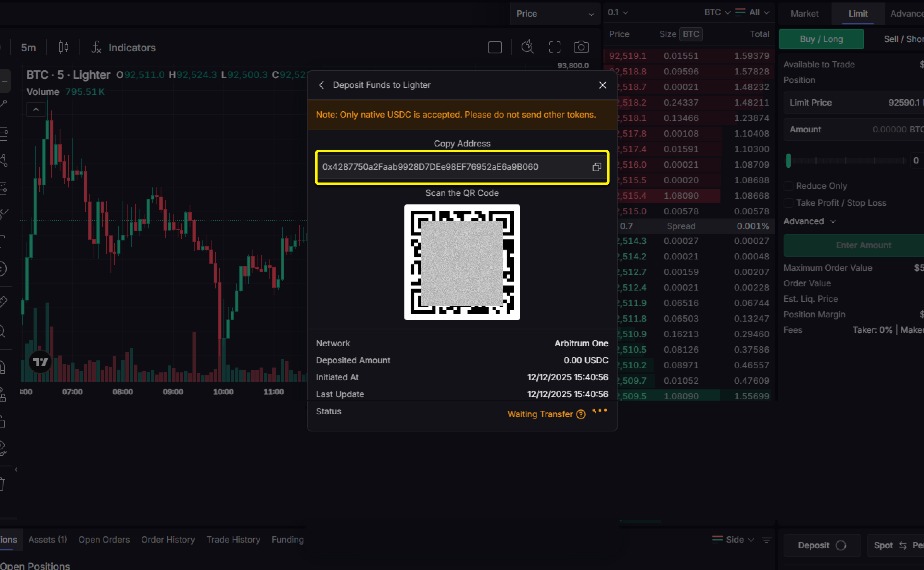The height and width of the screenshot is (570, 924).
Task: Open the Assets (1) tab
Action: pos(48,540)
